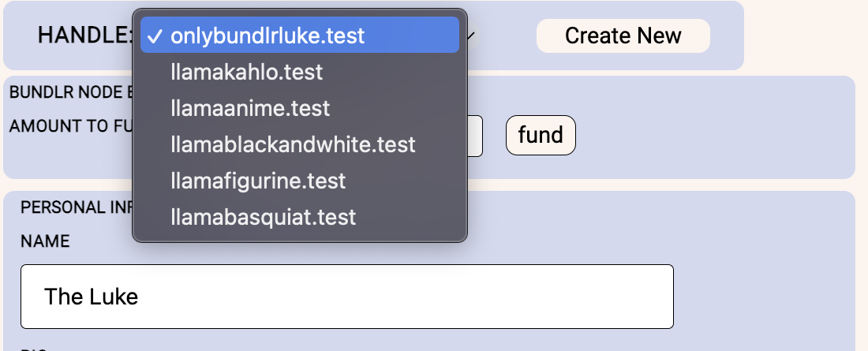
Task: Click the amount-to-fund input box edge
Action: 477,136
